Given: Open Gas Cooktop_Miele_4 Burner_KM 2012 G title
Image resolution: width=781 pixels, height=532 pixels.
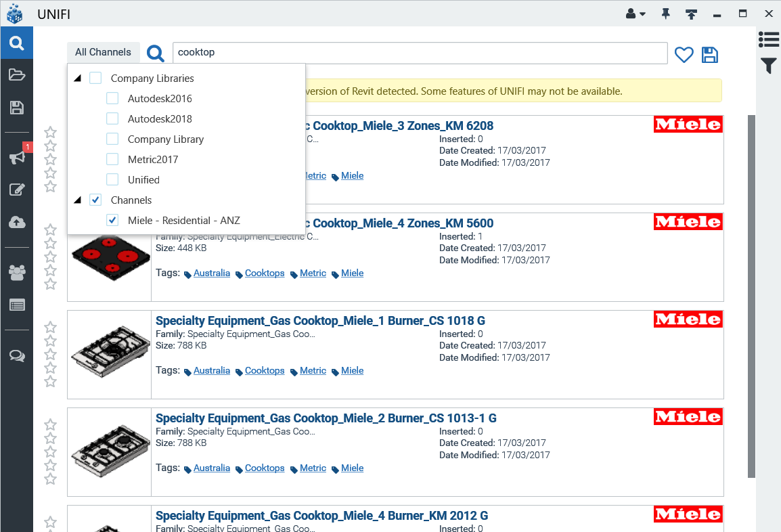Looking at the screenshot, I should [x=321, y=516].
